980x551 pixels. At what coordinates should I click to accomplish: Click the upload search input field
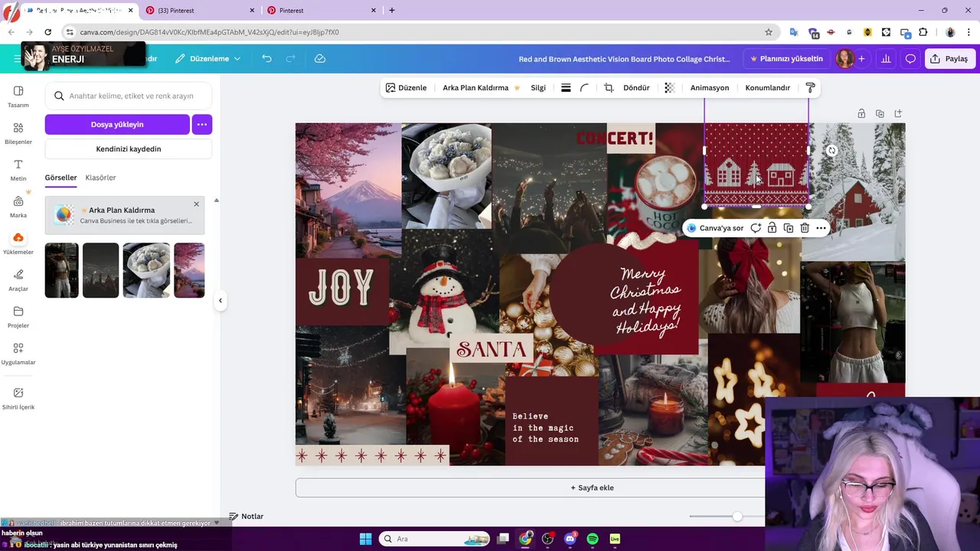click(129, 96)
